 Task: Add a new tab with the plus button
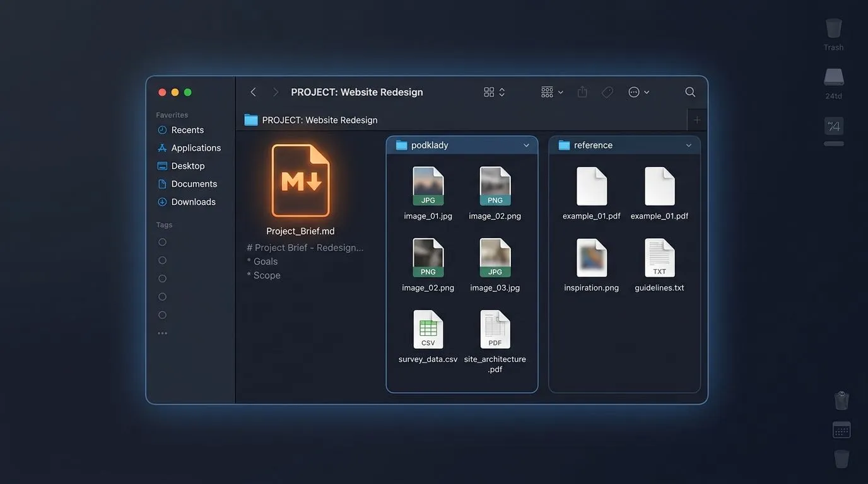697,120
